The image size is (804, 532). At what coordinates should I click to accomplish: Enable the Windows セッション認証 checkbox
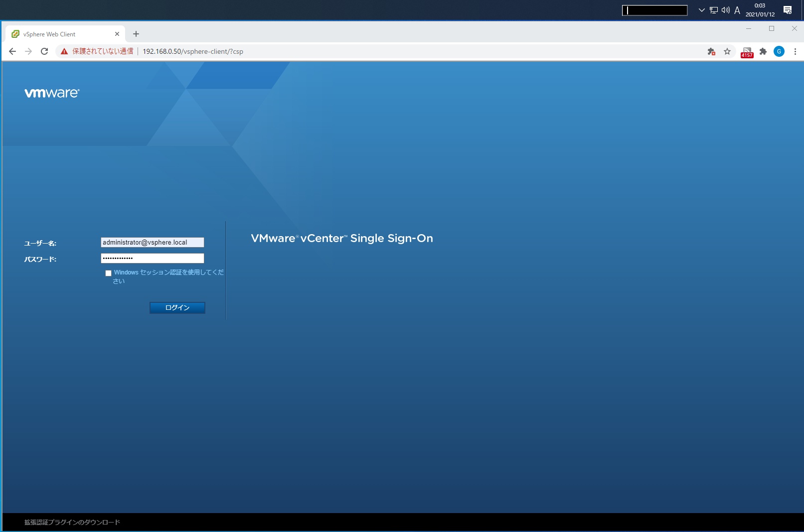pos(108,273)
